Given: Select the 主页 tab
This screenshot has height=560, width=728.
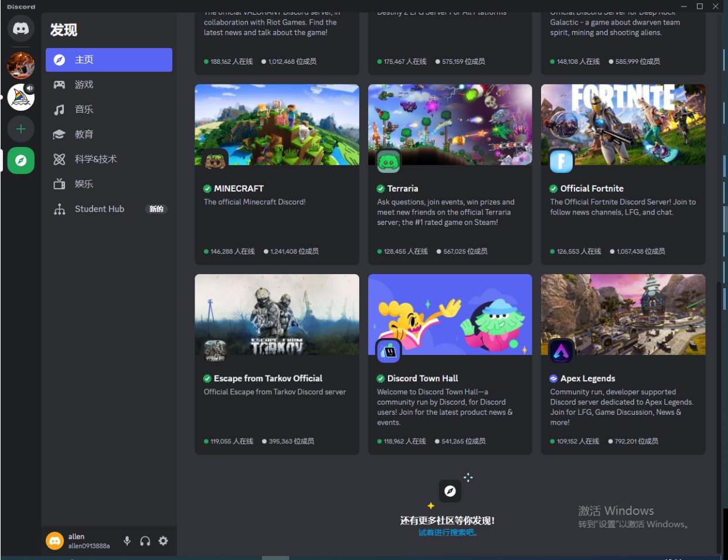Looking at the screenshot, I should [109, 60].
